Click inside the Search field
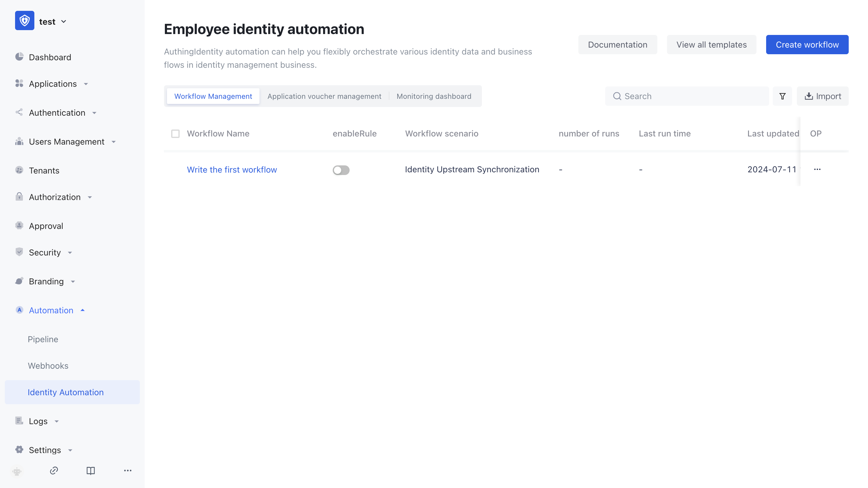Screen dimensions: 868x488 (687, 96)
